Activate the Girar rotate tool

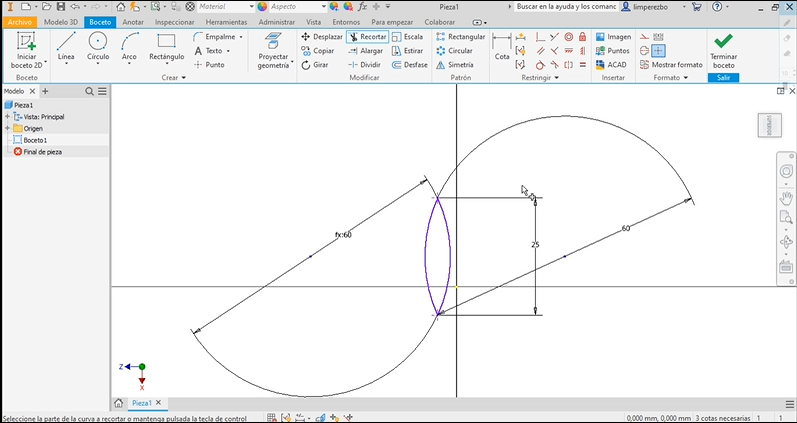coord(315,65)
